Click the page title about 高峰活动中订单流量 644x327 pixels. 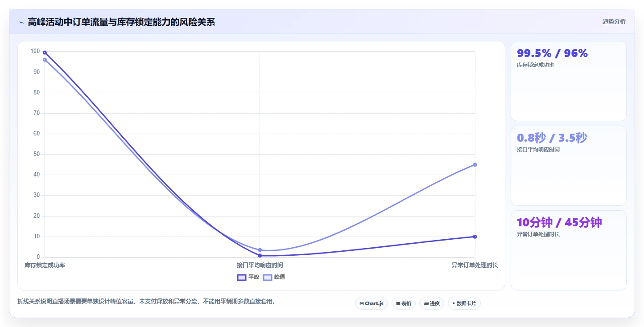click(121, 22)
